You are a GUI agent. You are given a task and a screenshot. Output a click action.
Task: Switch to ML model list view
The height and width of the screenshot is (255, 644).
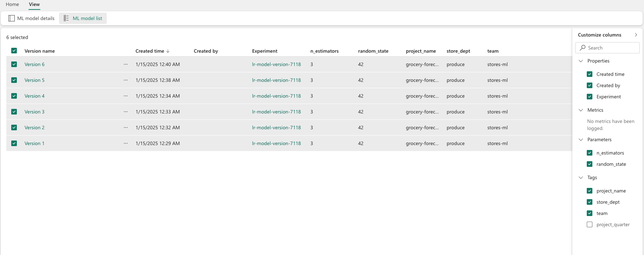coord(83,18)
